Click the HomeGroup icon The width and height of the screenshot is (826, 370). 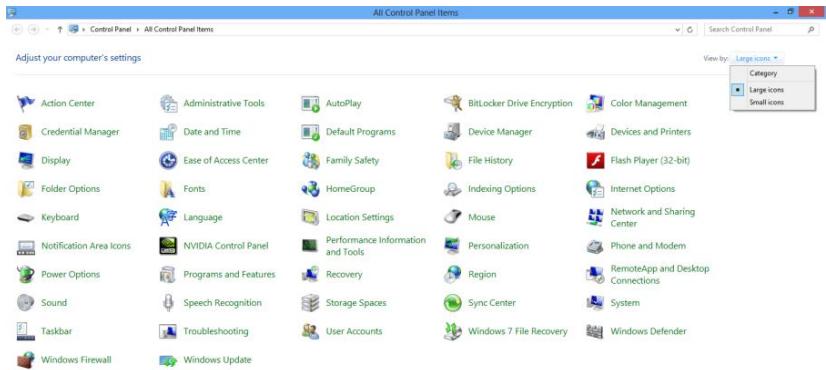[x=310, y=189]
